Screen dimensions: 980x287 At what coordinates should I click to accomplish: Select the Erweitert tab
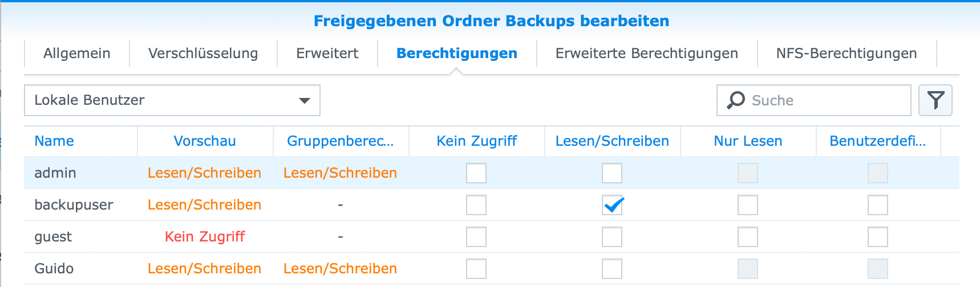(327, 54)
